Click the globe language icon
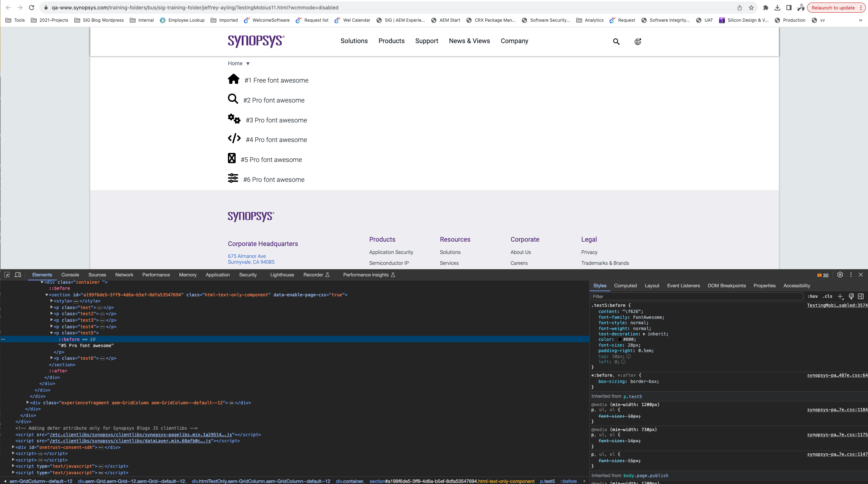The width and height of the screenshot is (868, 484). pos(637,42)
